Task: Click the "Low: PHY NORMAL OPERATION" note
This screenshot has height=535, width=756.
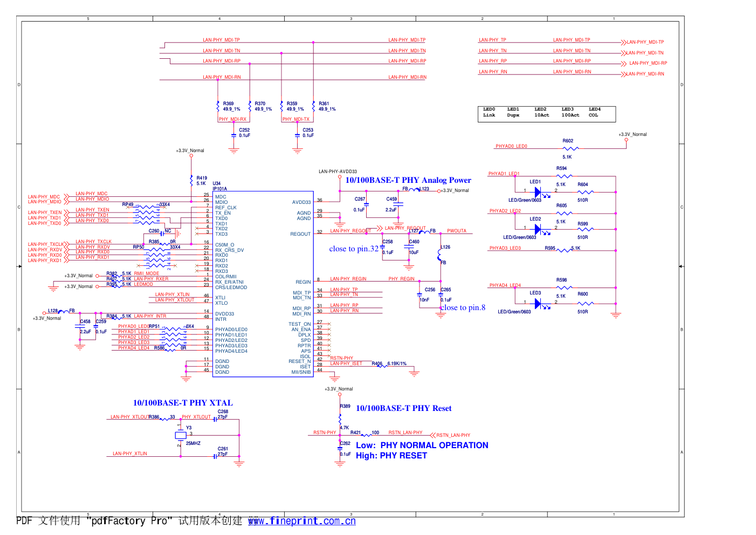Action: tap(422, 445)
